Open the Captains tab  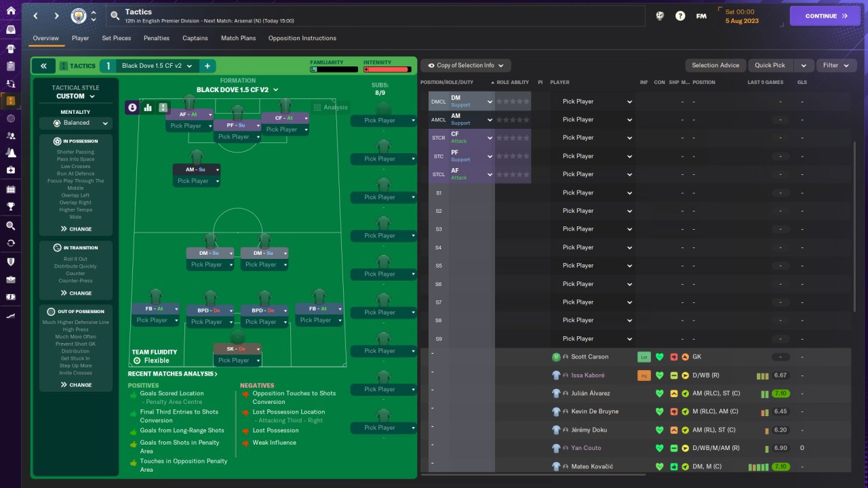tap(195, 38)
